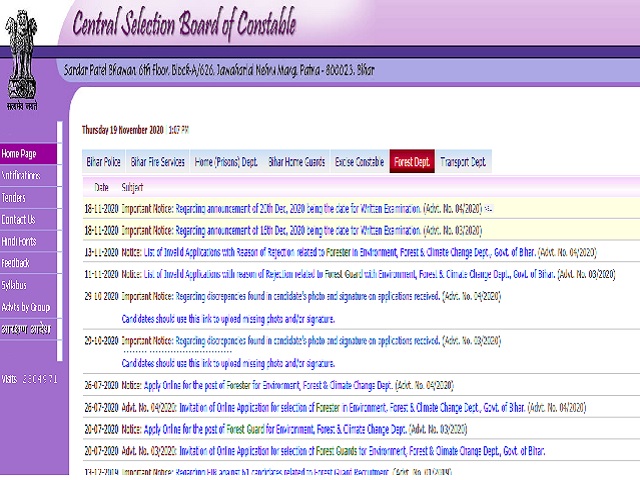
Task: Go to Tenders in sidebar
Action: (x=13, y=198)
